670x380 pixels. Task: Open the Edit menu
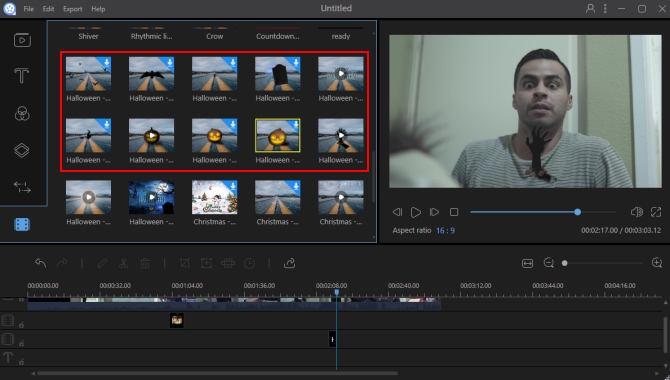click(48, 9)
